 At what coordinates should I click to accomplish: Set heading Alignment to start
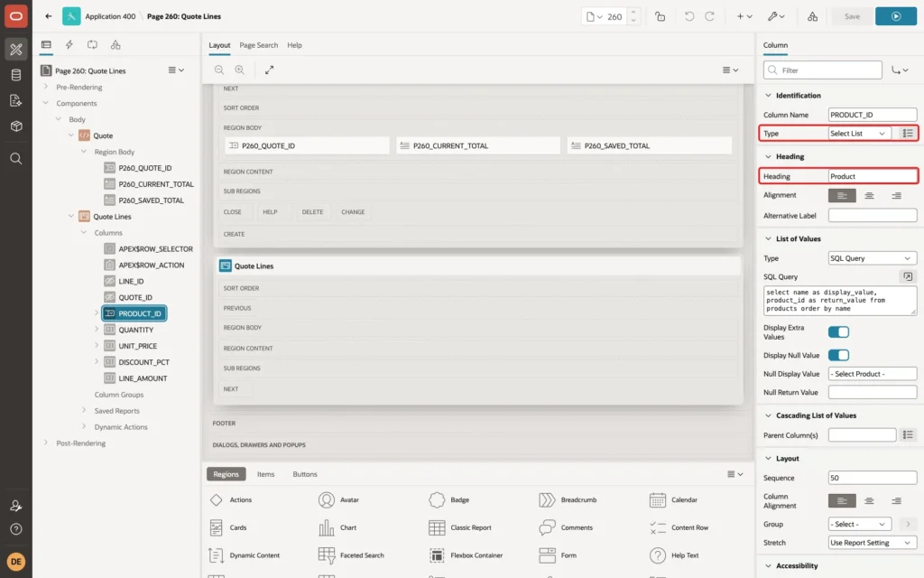click(x=842, y=196)
